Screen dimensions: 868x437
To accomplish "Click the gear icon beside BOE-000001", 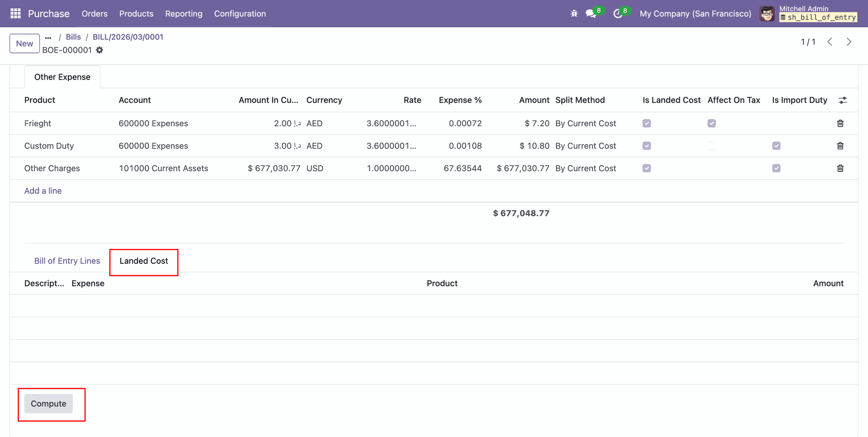I will (x=99, y=50).
